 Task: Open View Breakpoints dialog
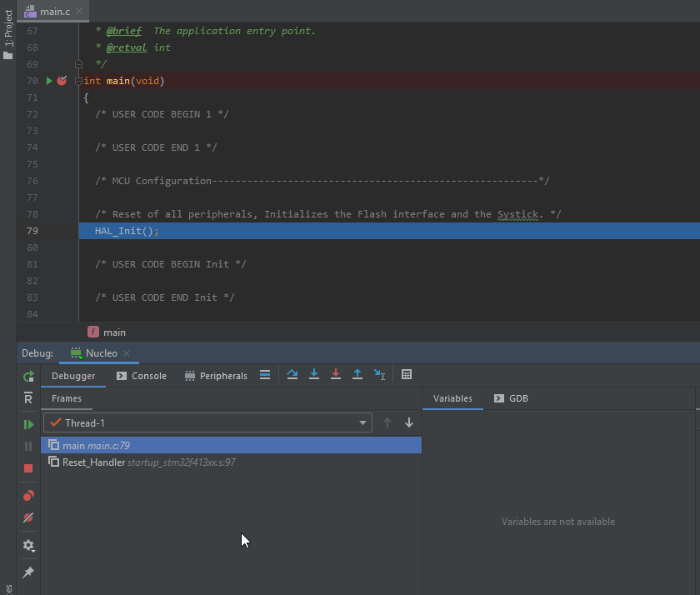[x=28, y=496]
